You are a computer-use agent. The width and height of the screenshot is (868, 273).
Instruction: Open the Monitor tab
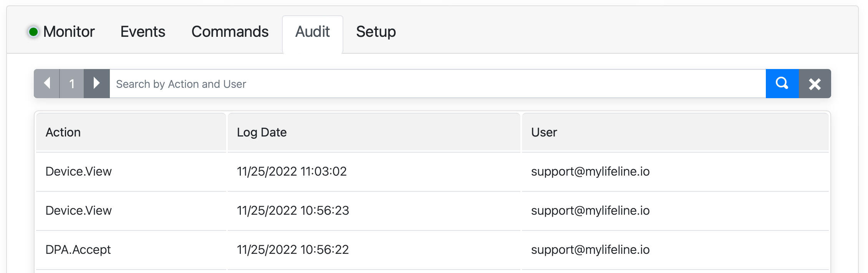point(69,32)
